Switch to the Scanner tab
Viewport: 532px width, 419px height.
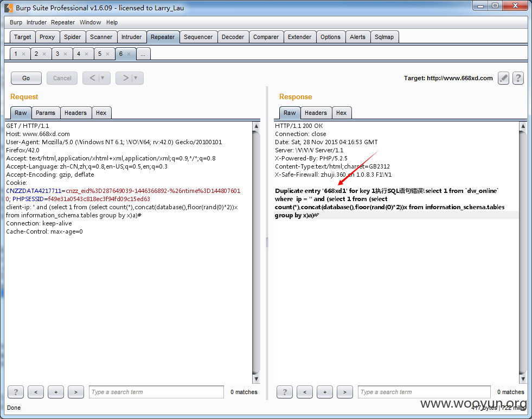pos(101,37)
